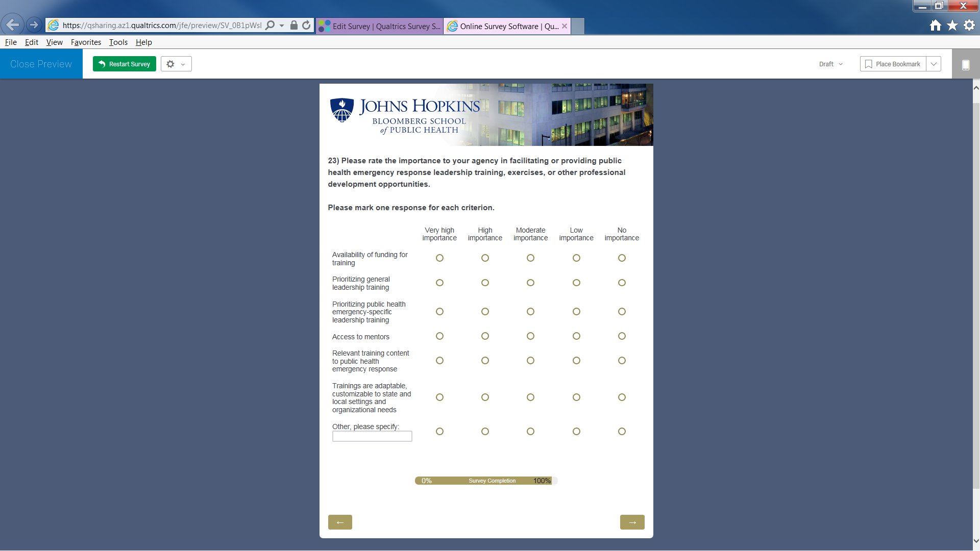The image size is (980, 551).
Task: Click the Survey Completion progress bar
Action: [485, 481]
